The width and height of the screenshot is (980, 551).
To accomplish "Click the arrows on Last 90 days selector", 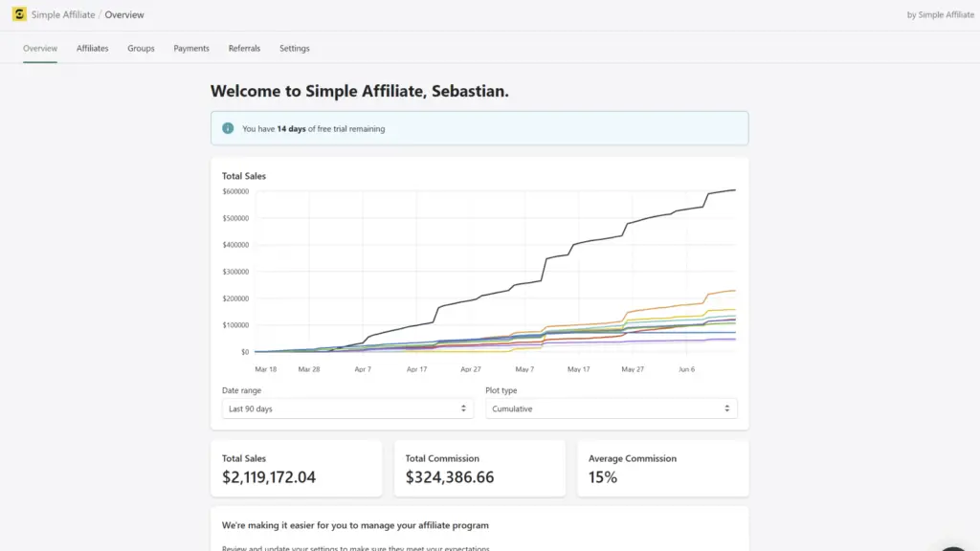I will tap(463, 408).
